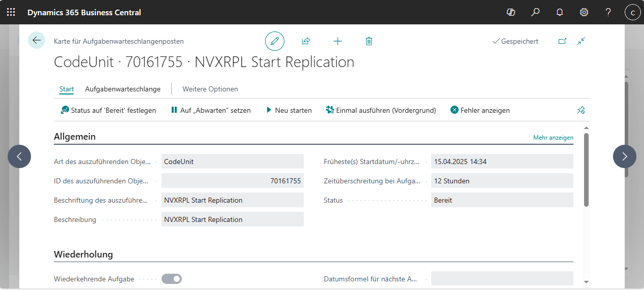Viewport: 644px width, 290px height.
Task: Select the Start tab
Action: point(67,89)
